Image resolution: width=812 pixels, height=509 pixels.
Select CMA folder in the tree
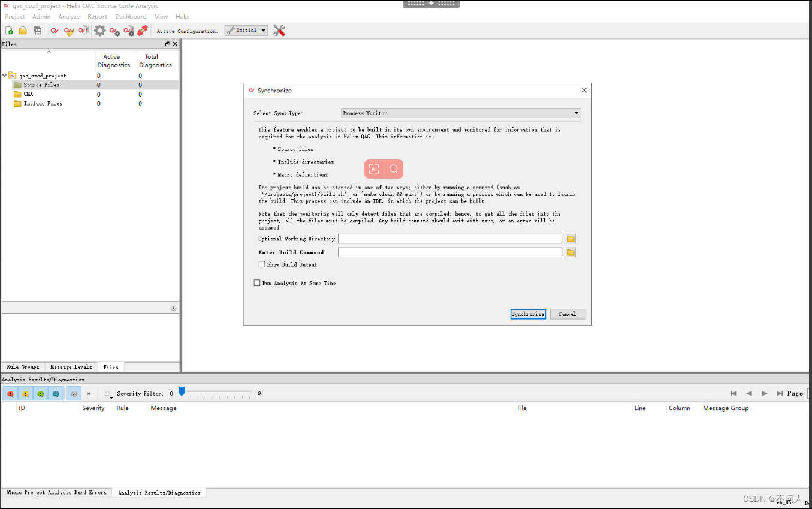(28, 94)
